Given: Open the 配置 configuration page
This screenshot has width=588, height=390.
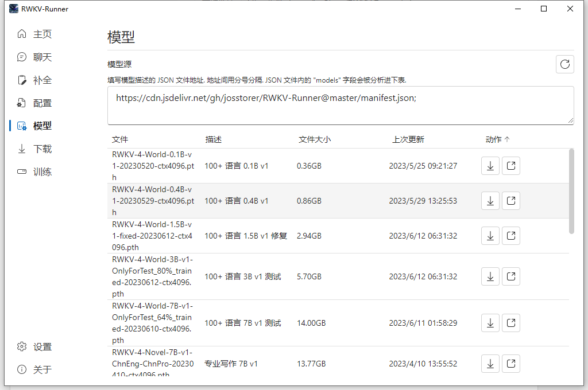Looking at the screenshot, I should tap(34, 103).
